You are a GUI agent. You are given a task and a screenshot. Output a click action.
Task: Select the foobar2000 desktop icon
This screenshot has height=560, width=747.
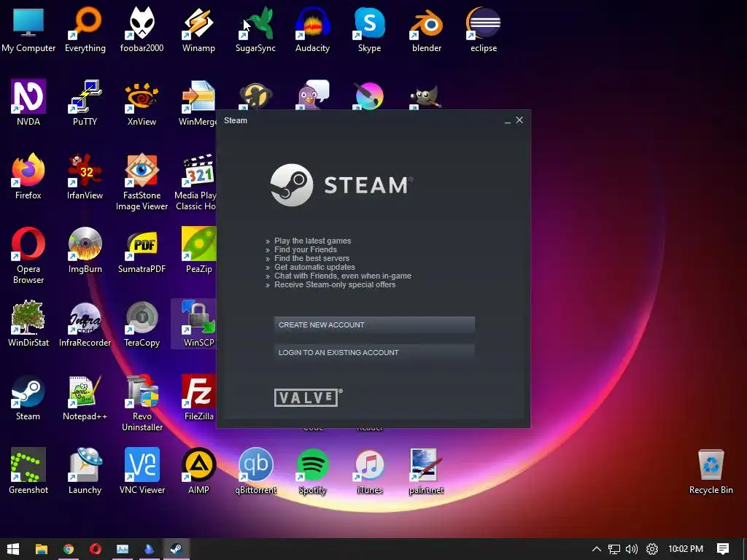click(142, 29)
